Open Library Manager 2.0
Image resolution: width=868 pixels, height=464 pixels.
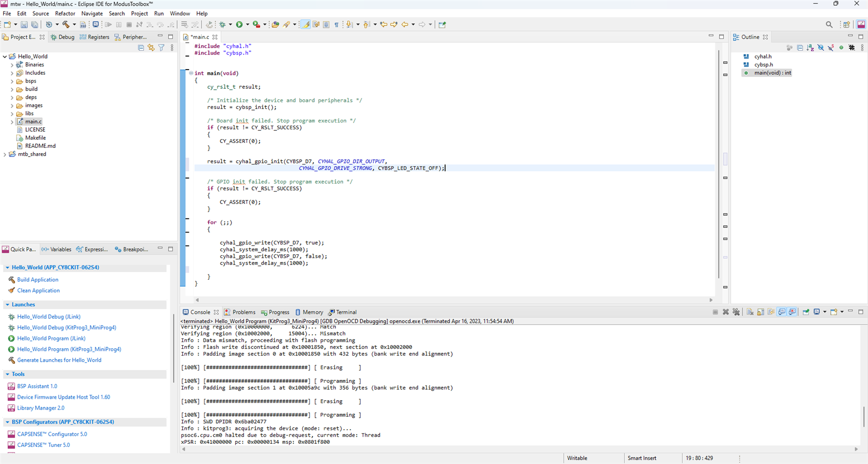tap(40, 408)
